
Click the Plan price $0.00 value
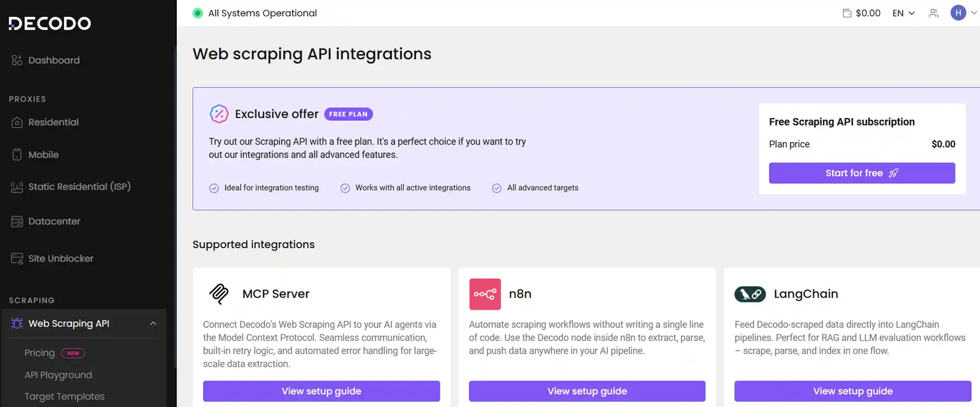coord(943,144)
